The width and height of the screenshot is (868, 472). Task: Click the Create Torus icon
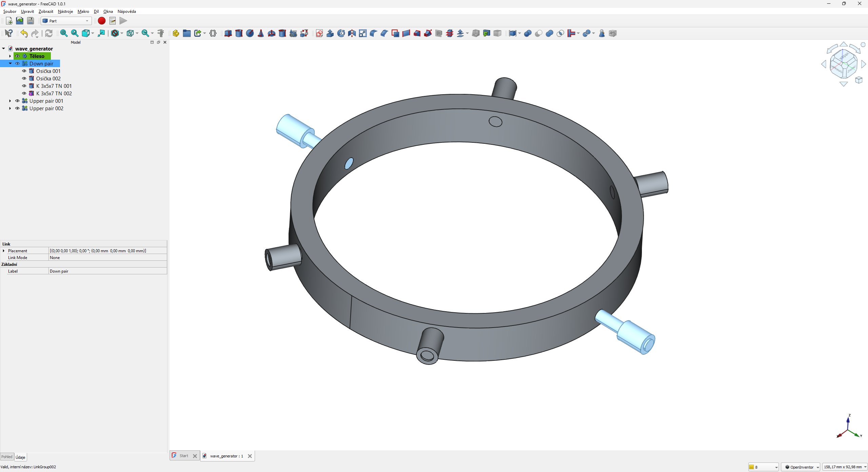[x=272, y=33]
